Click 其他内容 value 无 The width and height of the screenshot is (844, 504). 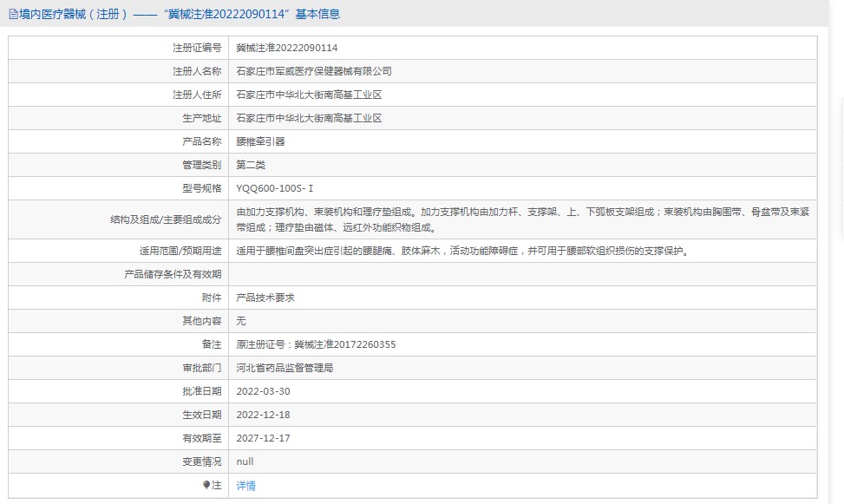click(241, 321)
